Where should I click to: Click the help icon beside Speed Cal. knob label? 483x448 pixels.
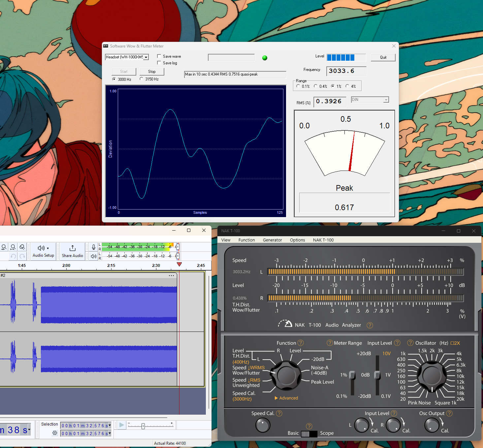click(x=279, y=413)
